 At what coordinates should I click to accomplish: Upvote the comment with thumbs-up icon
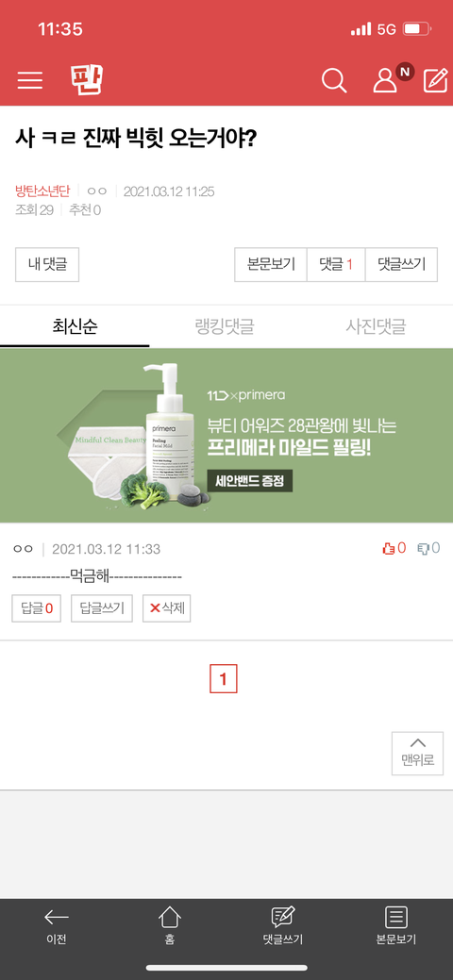tap(394, 548)
